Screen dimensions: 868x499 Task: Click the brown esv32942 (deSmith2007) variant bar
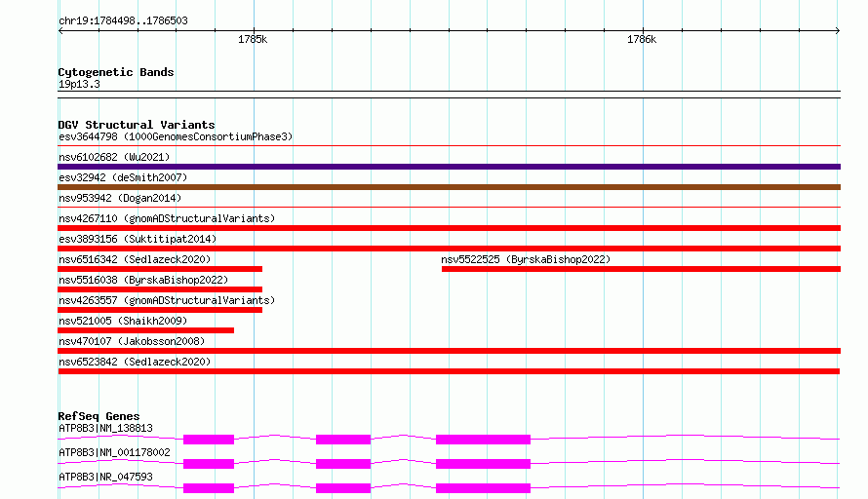(449, 187)
